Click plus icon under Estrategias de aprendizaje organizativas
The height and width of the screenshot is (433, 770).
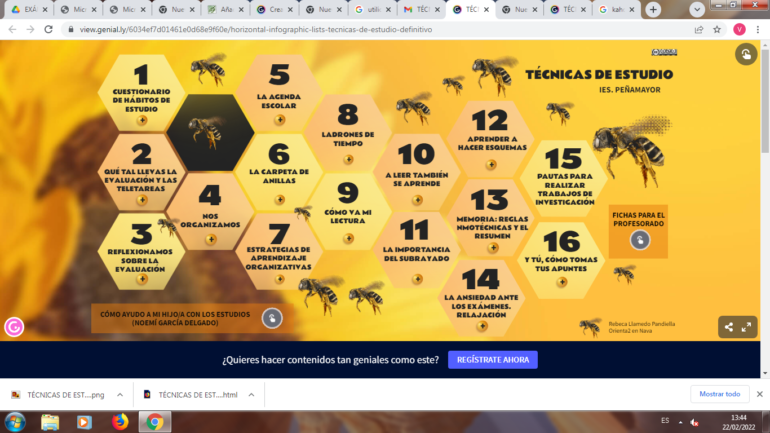pyautogui.click(x=279, y=279)
